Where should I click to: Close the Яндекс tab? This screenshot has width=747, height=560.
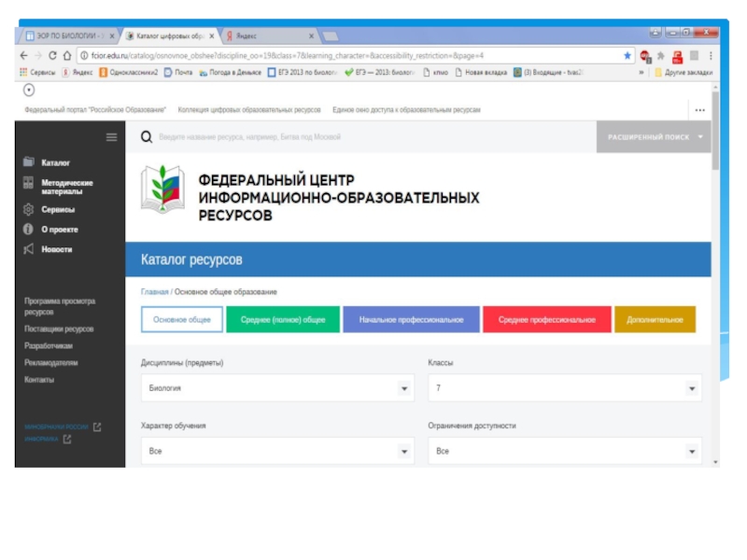pyautogui.click(x=311, y=36)
